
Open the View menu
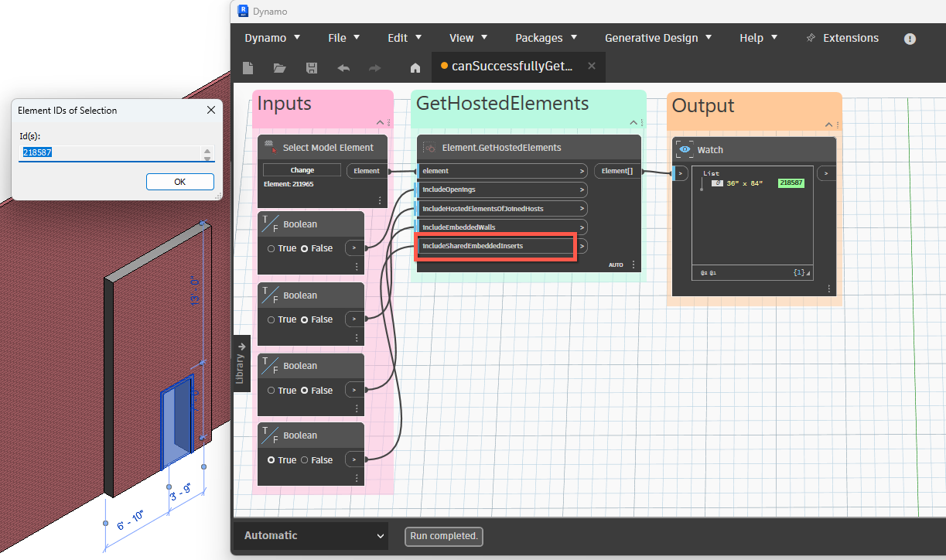click(469, 38)
